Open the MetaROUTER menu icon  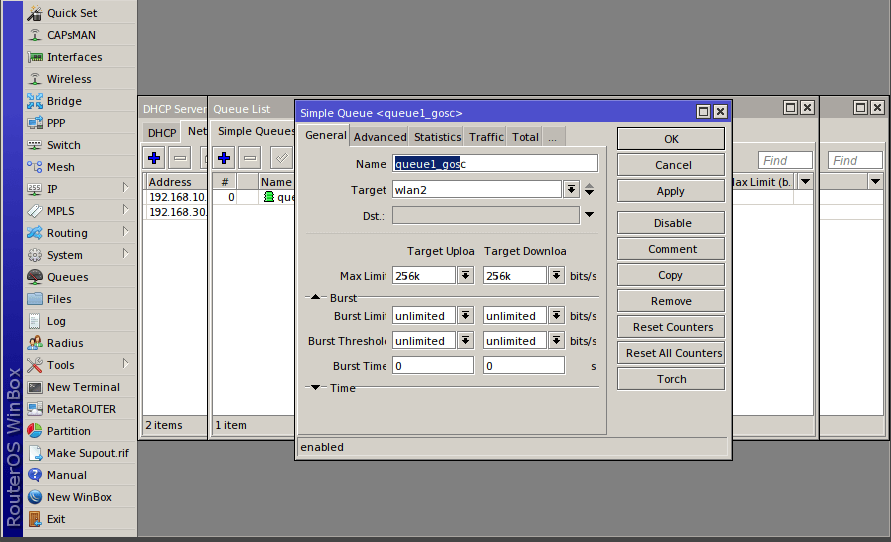click(35, 409)
